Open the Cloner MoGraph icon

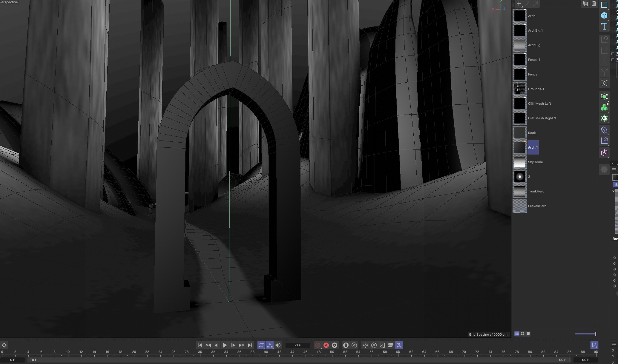tap(604, 107)
